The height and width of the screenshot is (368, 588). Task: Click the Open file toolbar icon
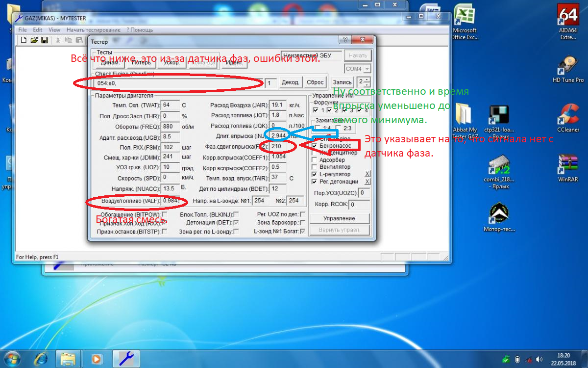pos(34,40)
